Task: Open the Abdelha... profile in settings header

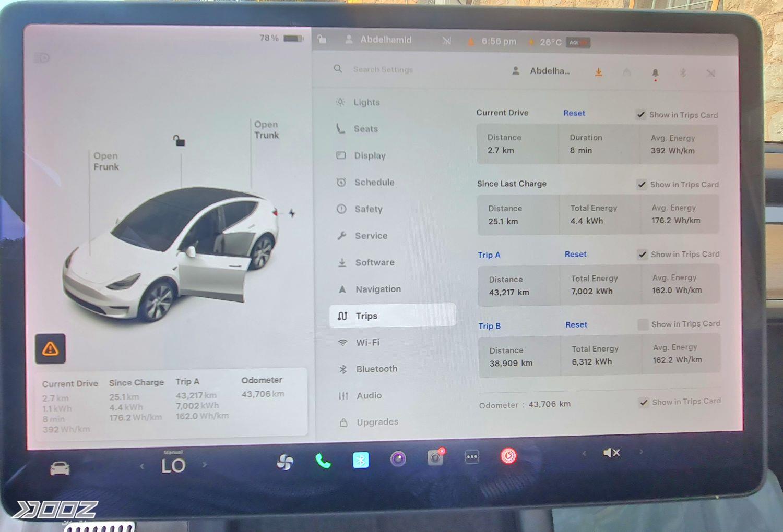Action: [541, 71]
